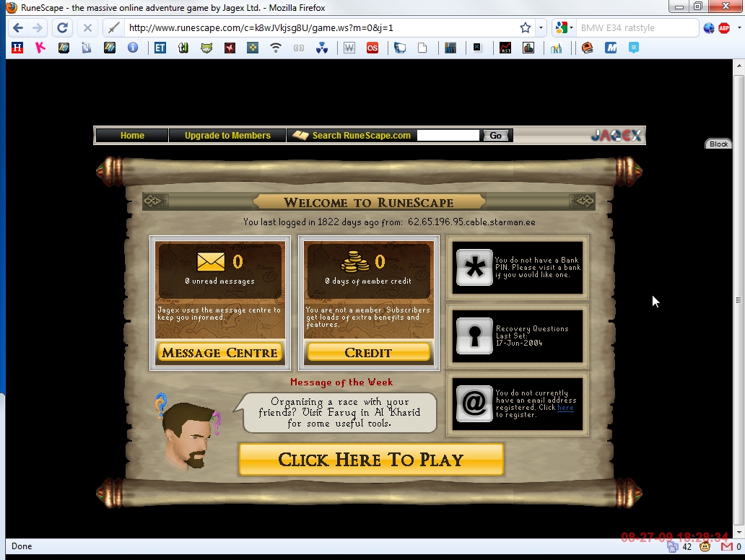745x560 pixels.
Task: Open the URL history dropdown arrow
Action: click(541, 28)
